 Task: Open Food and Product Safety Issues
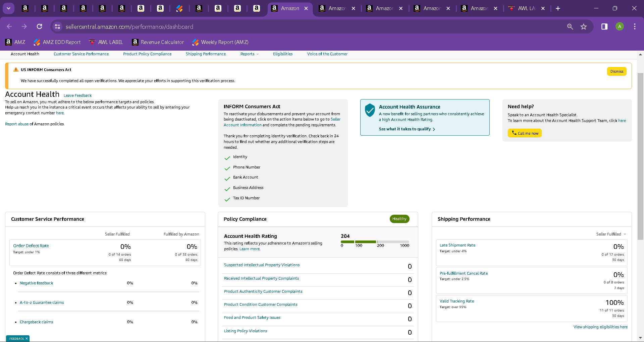(252, 318)
